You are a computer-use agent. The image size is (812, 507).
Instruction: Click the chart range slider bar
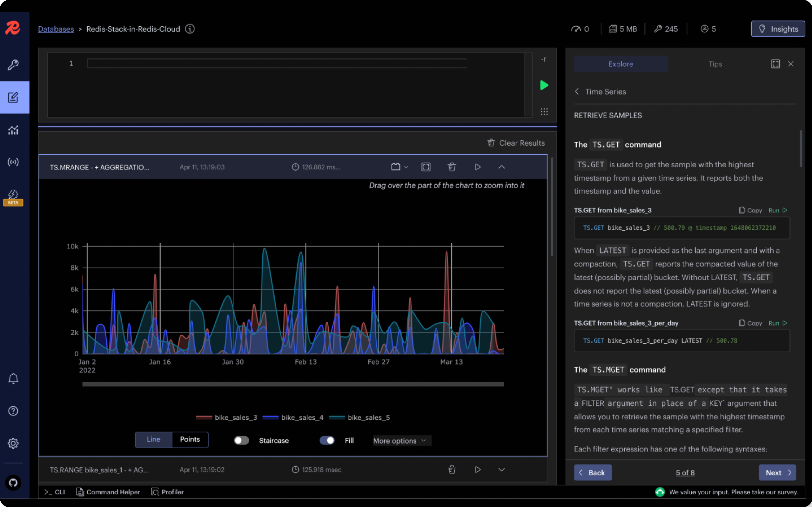tap(292, 384)
